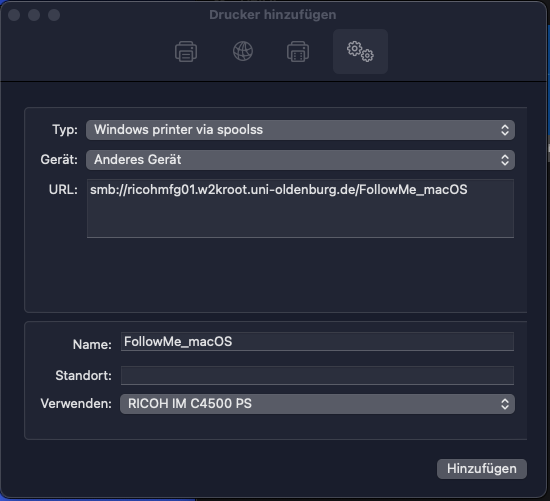Select the Advanced gears tab

coord(360,52)
